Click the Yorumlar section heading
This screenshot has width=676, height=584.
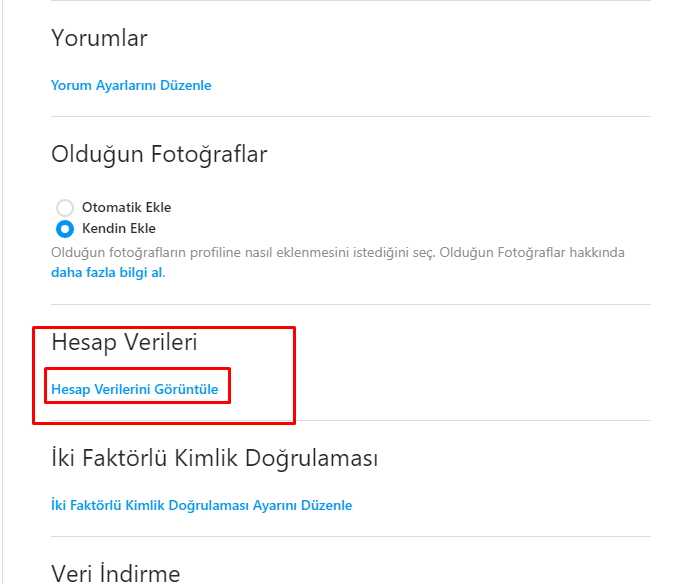99,39
